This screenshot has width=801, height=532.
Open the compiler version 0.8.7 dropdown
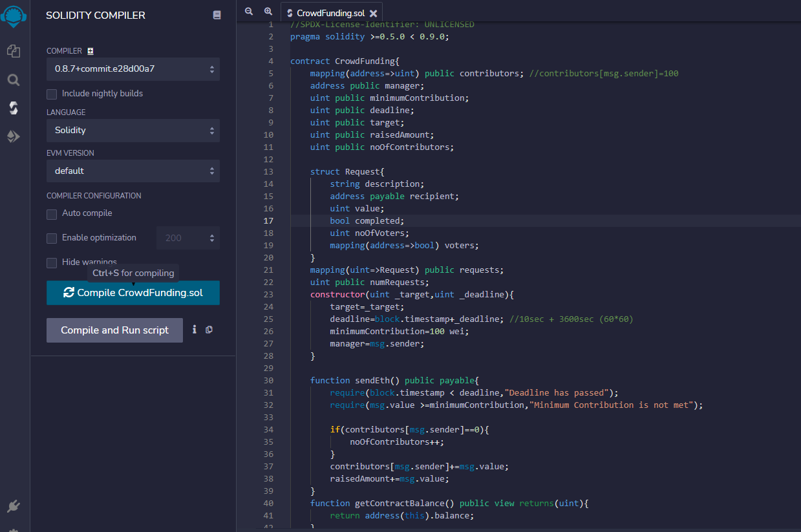point(133,69)
